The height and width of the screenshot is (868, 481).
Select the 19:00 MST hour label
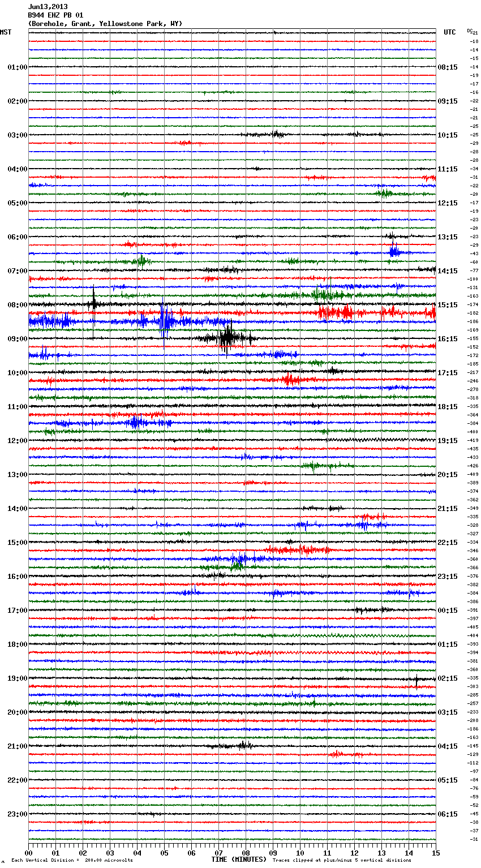coord(17,678)
